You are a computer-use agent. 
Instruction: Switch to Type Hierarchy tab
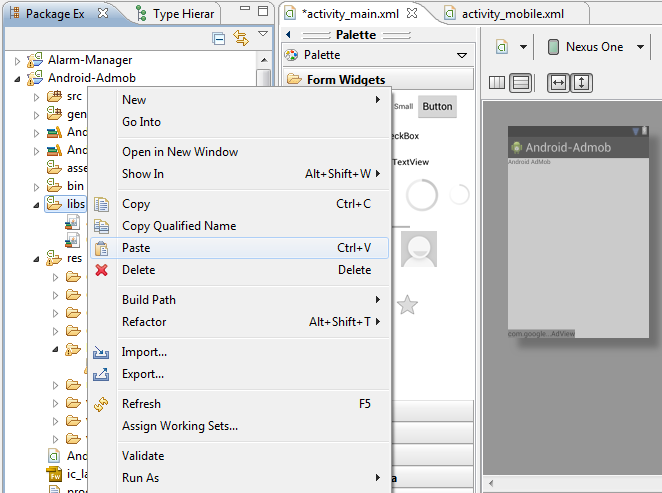[x=176, y=14]
